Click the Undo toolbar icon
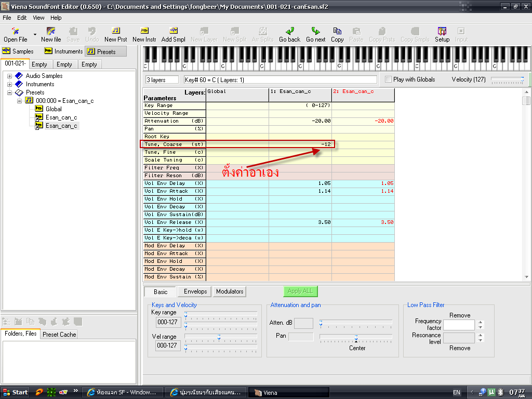 (x=92, y=35)
